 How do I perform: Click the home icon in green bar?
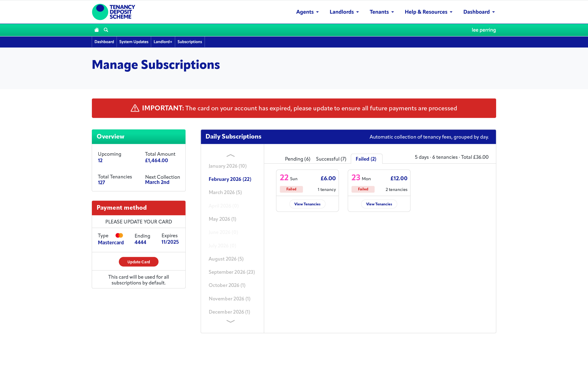pyautogui.click(x=96, y=30)
